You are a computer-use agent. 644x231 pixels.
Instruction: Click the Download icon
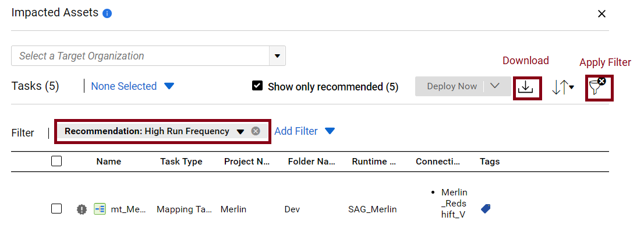coord(528,87)
